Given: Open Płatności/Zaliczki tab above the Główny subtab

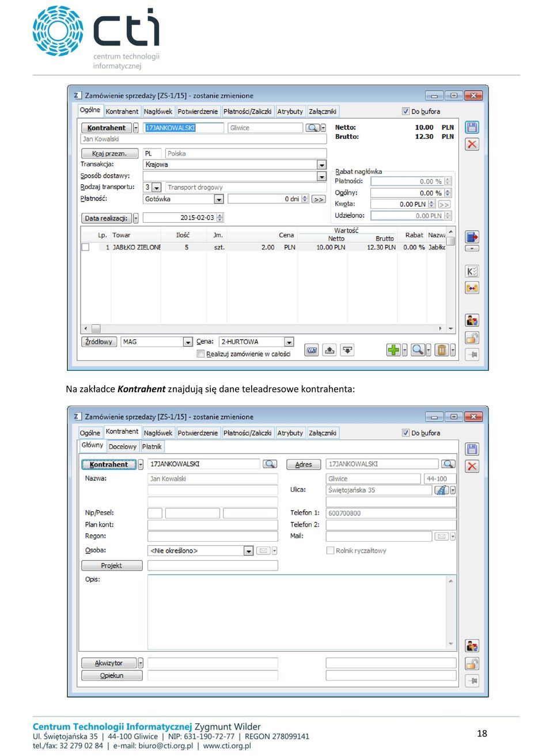Looking at the screenshot, I should point(247,433).
